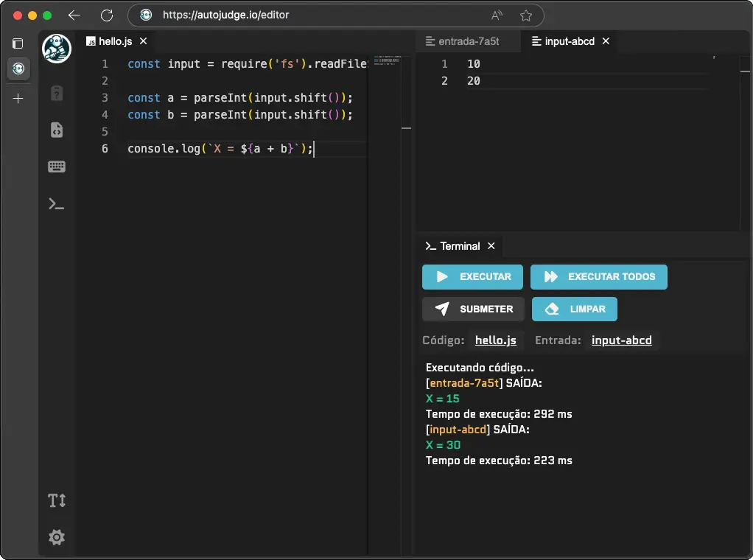Click line number 2 in hello.js gutter
This screenshot has height=560, width=753.
(105, 81)
